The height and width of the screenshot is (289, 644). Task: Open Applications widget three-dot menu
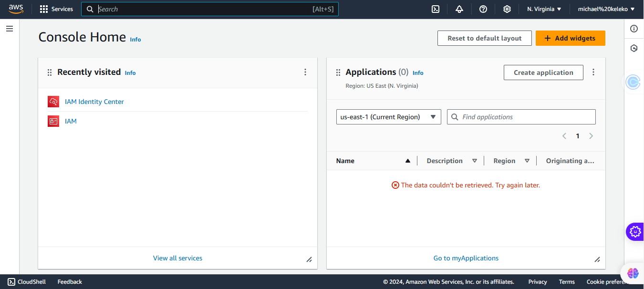tap(593, 72)
